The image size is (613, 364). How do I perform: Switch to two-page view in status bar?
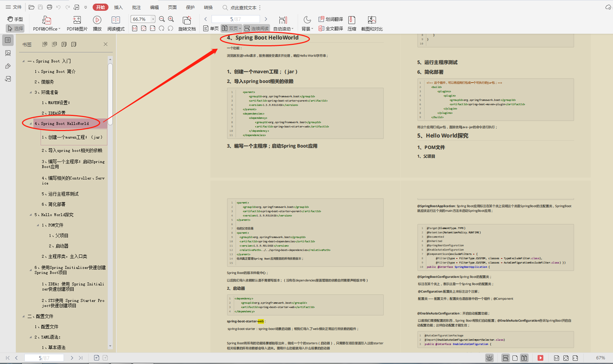pyautogui.click(x=524, y=358)
